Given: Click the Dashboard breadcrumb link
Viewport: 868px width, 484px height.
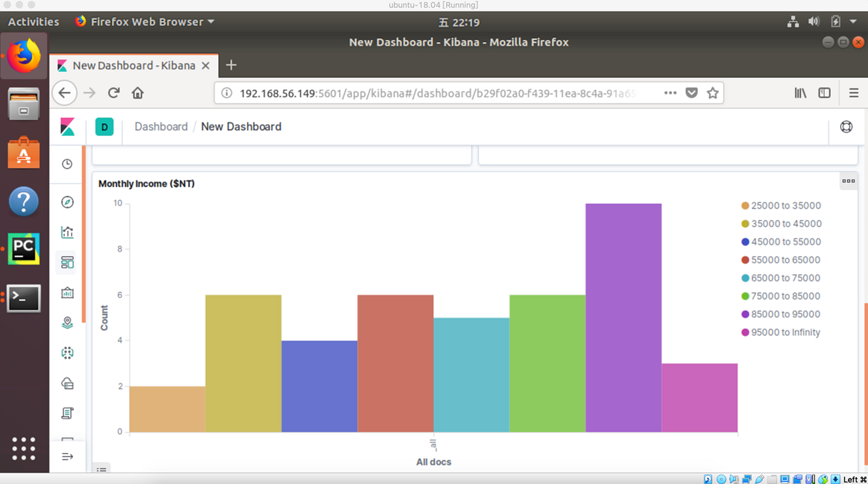Looking at the screenshot, I should coord(161,126).
